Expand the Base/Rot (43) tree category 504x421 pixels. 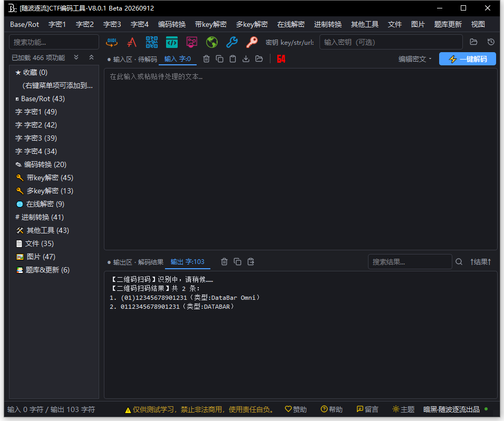point(40,99)
